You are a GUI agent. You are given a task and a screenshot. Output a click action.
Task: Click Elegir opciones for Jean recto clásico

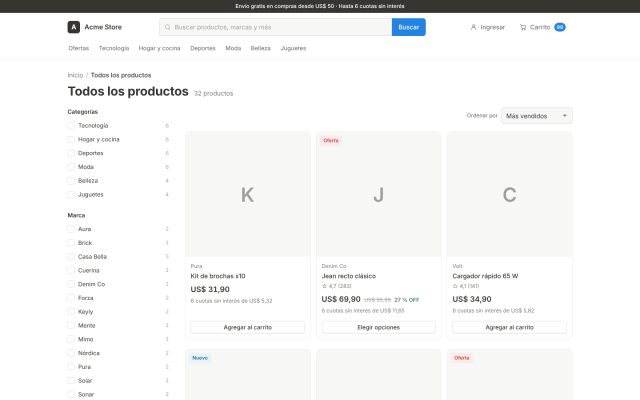(378, 327)
